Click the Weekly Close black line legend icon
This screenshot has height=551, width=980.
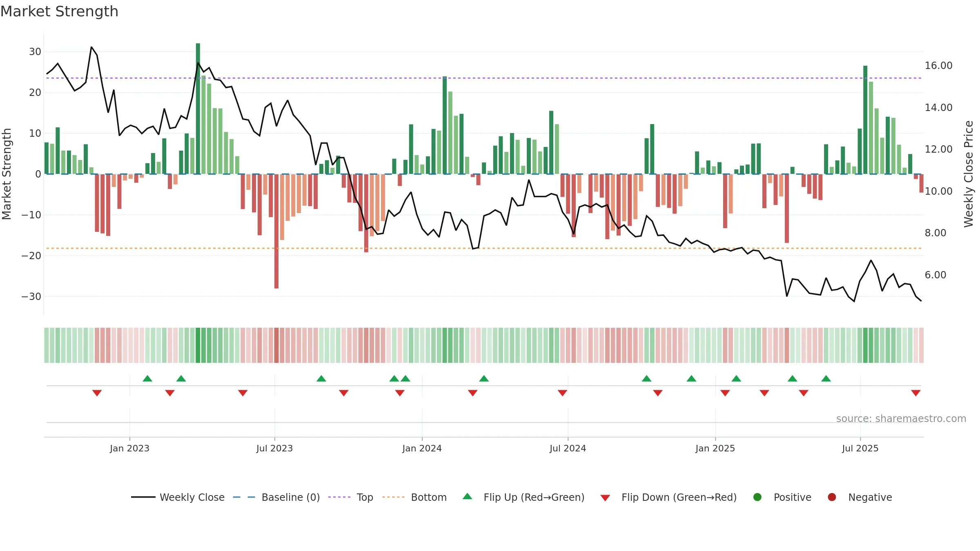[x=143, y=497]
